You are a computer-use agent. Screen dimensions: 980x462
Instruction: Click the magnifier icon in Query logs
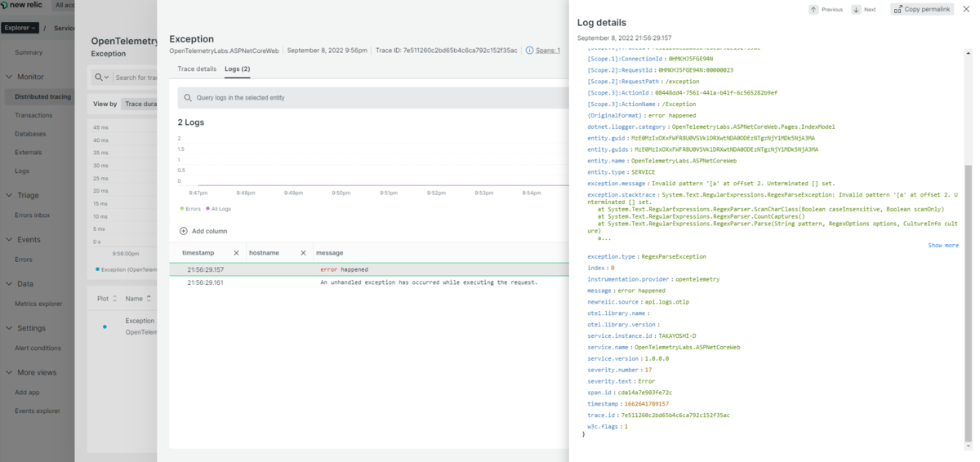pyautogui.click(x=188, y=98)
